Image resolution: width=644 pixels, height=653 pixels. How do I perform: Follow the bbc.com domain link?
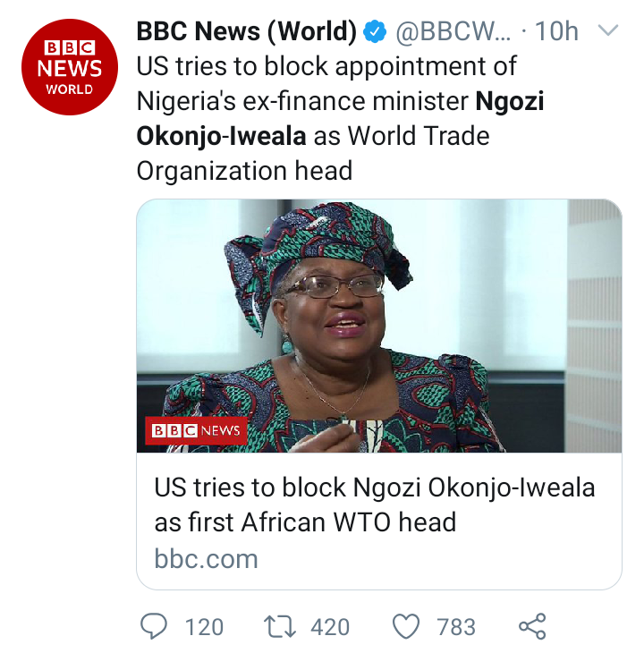pyautogui.click(x=206, y=559)
